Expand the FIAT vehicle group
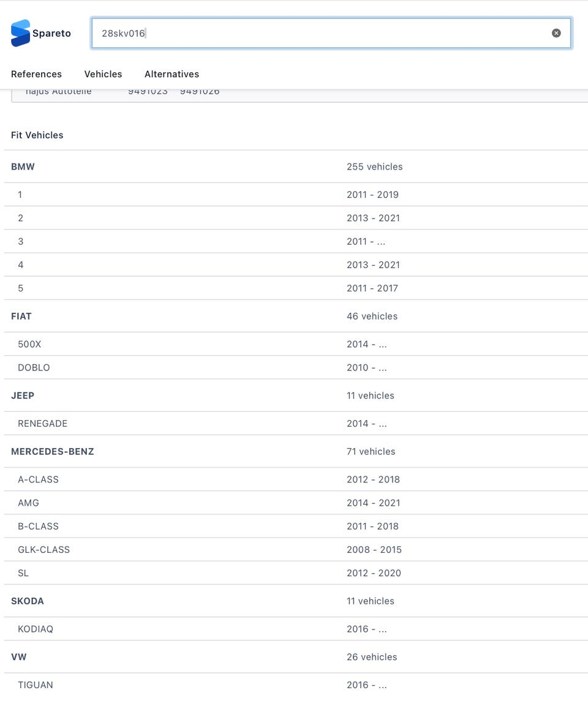The height and width of the screenshot is (709, 588). [296, 316]
